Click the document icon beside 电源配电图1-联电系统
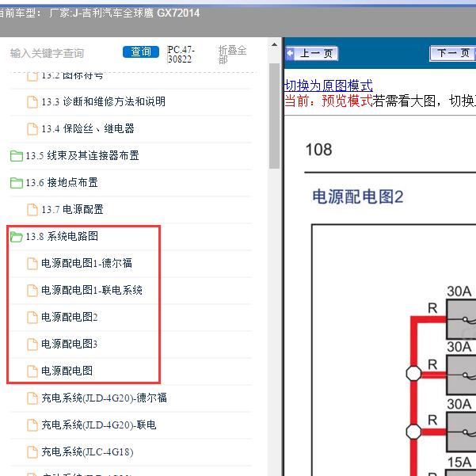 pyautogui.click(x=32, y=291)
